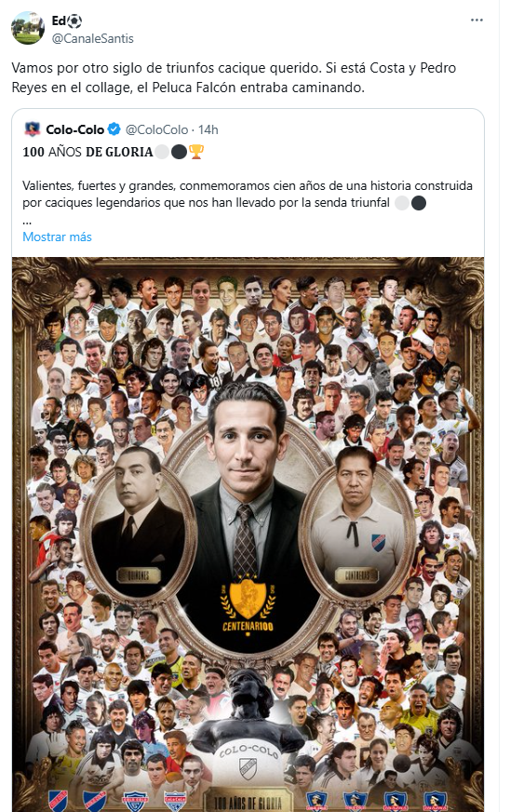Image resolution: width=510 pixels, height=812 pixels.
Task: Click the Colo-Colo club crest avatar
Action: click(x=32, y=129)
